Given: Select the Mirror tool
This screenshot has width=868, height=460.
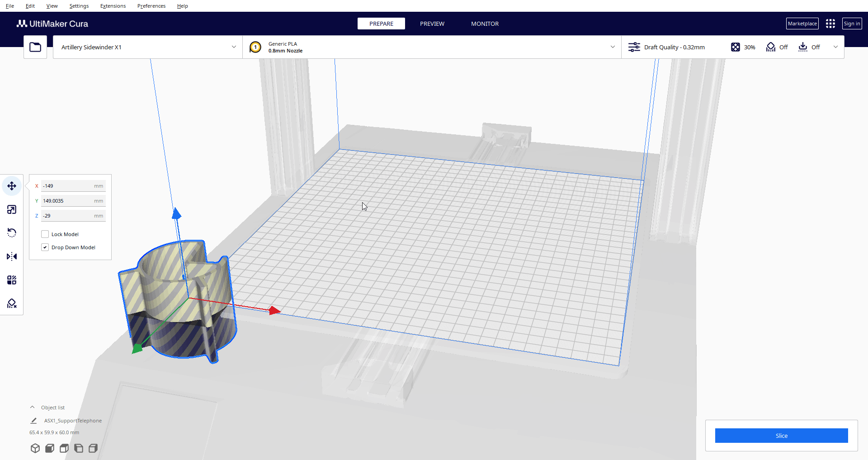Looking at the screenshot, I should (12, 256).
